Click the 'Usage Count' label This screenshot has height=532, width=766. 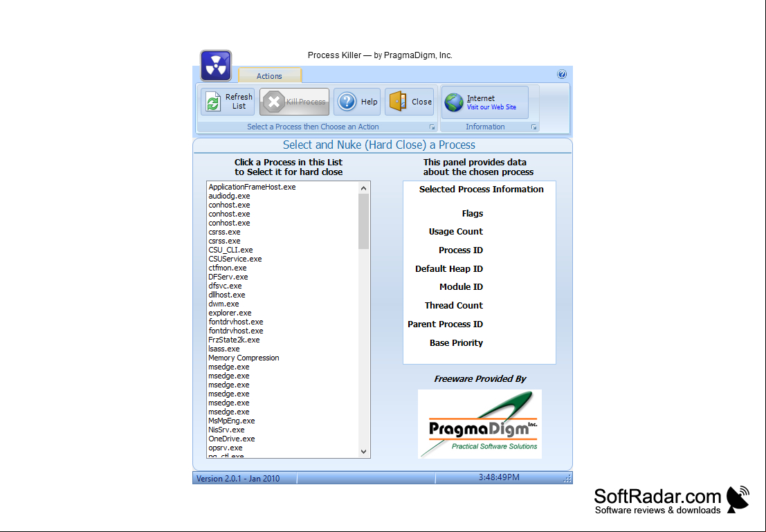(456, 232)
